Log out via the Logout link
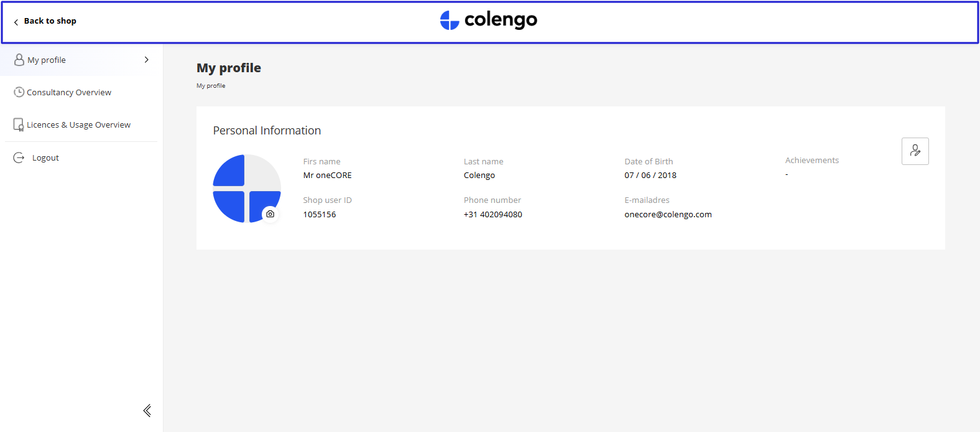 45,158
